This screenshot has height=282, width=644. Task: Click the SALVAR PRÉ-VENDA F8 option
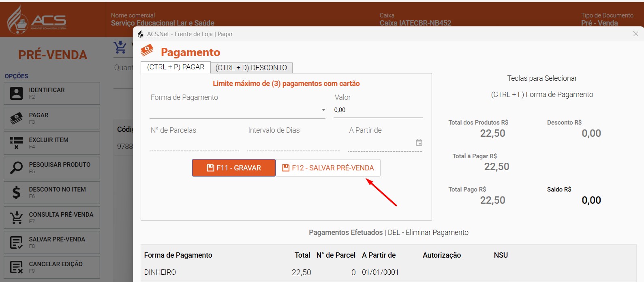52,242
